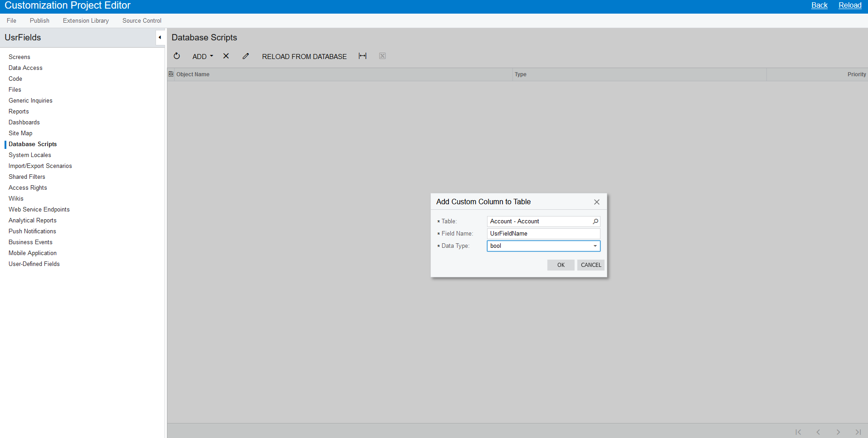This screenshot has height=438, width=868.
Task: Open User-Defined Fields section
Action: [x=34, y=264]
